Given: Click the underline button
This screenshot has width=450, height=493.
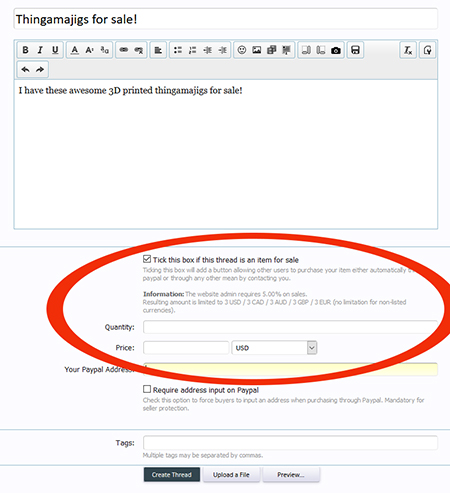Looking at the screenshot, I should 55,50.
